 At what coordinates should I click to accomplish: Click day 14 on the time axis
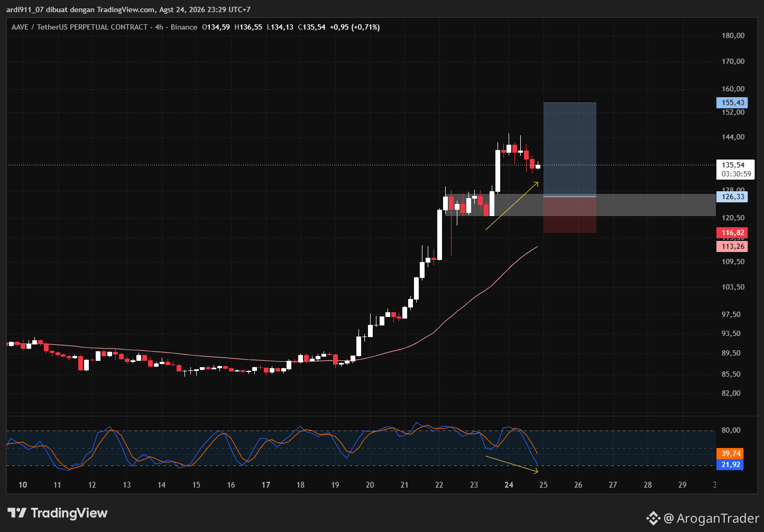pyautogui.click(x=162, y=485)
